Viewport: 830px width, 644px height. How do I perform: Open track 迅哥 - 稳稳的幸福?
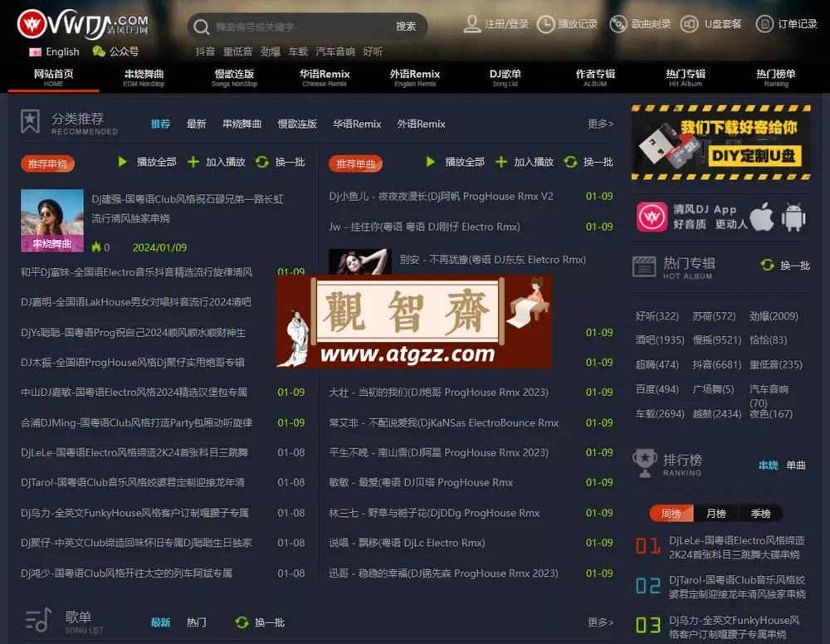pos(443,573)
